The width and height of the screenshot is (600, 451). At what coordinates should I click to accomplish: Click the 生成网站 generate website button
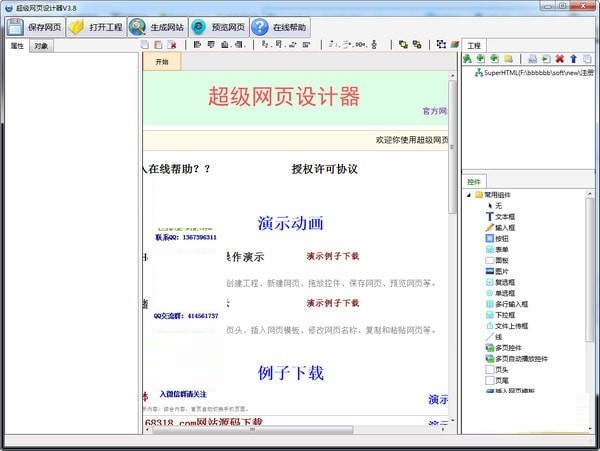157,27
